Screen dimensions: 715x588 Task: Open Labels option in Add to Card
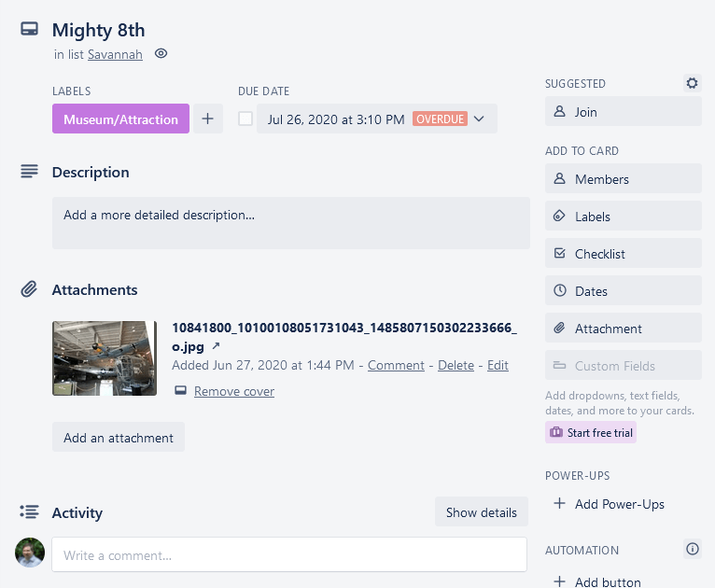tap(623, 217)
